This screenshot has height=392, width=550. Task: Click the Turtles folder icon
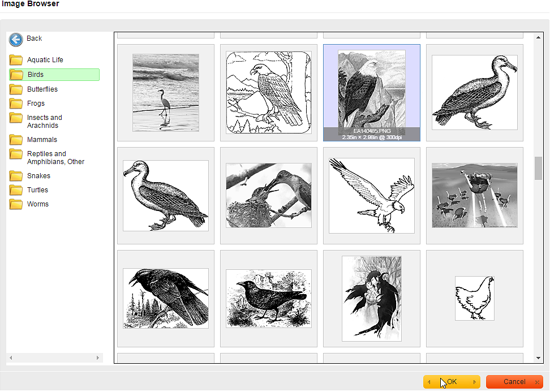pos(16,190)
